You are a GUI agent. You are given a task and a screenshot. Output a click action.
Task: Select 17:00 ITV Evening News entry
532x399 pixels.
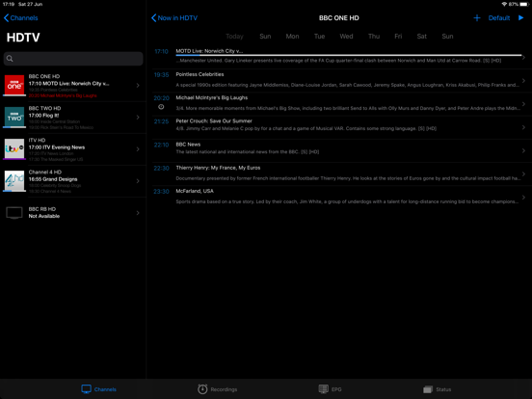click(57, 147)
